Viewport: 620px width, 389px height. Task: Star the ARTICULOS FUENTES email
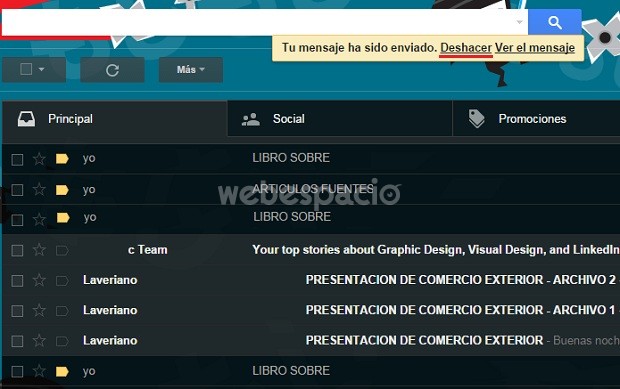(39, 189)
